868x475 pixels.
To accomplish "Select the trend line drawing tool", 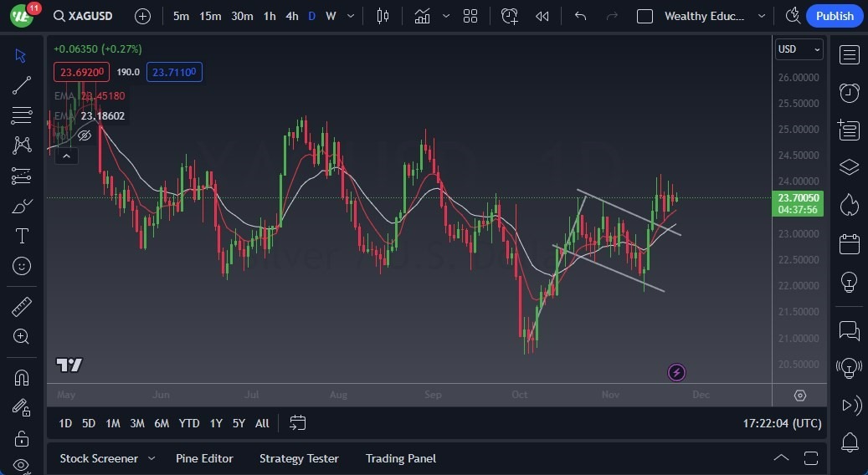I will coord(22,85).
